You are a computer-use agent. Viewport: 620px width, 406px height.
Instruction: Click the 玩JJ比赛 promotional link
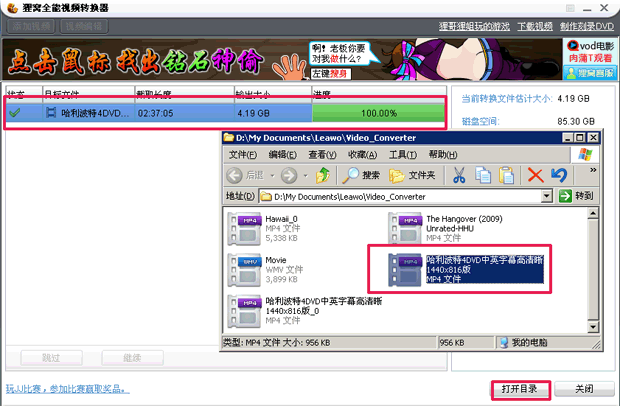tap(68, 389)
